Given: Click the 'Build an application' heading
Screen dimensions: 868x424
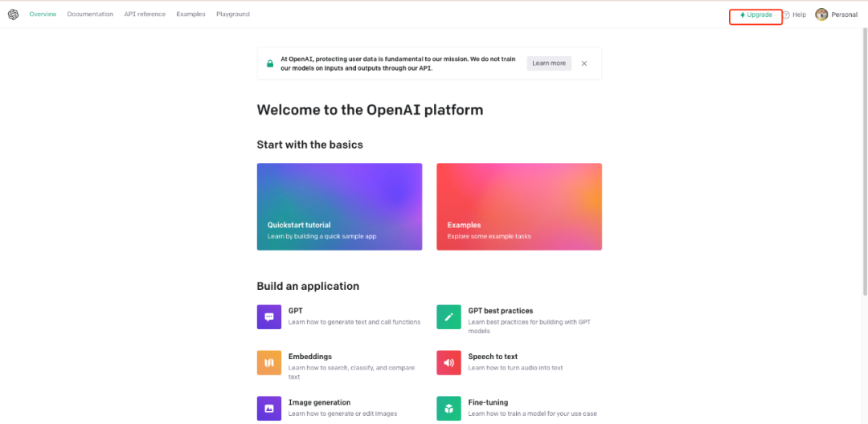Looking at the screenshot, I should (308, 287).
